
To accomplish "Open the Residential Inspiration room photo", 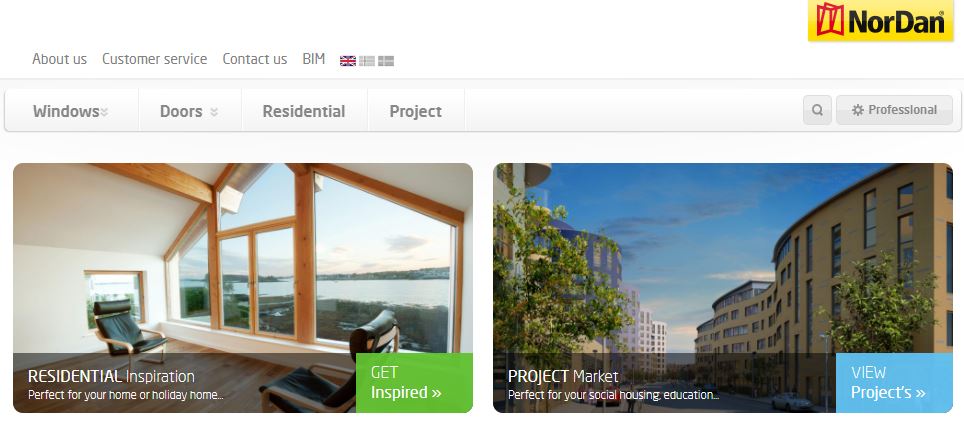I will point(243,258).
